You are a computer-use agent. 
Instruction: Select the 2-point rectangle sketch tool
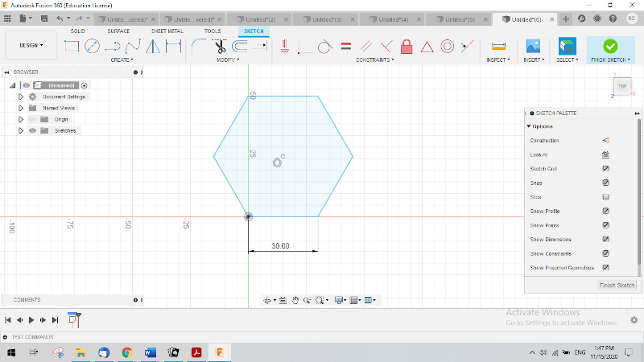coord(72,46)
